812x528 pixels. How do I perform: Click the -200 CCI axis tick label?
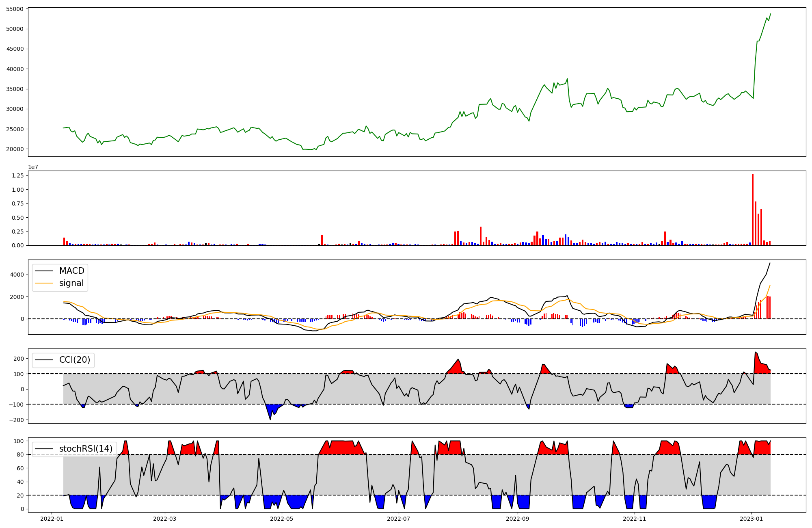click(x=16, y=420)
